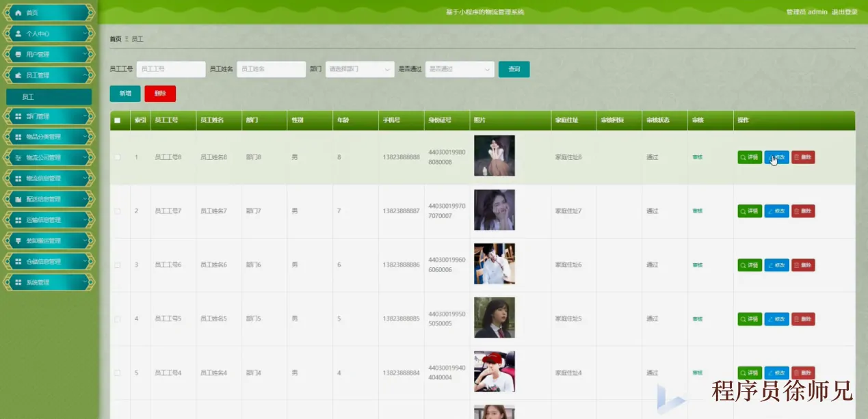The width and height of the screenshot is (868, 419).
Task: Focus the 员工姓名 search input
Action: tap(271, 69)
